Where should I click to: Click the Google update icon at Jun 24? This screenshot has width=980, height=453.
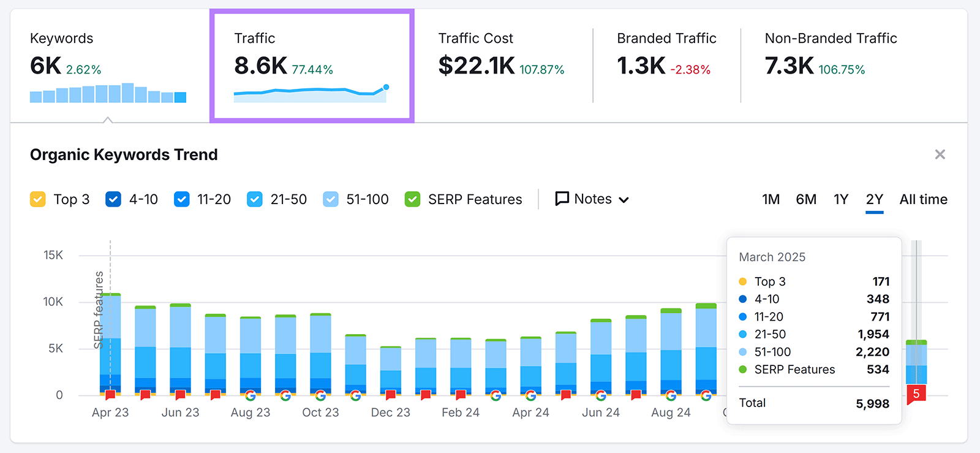click(601, 395)
